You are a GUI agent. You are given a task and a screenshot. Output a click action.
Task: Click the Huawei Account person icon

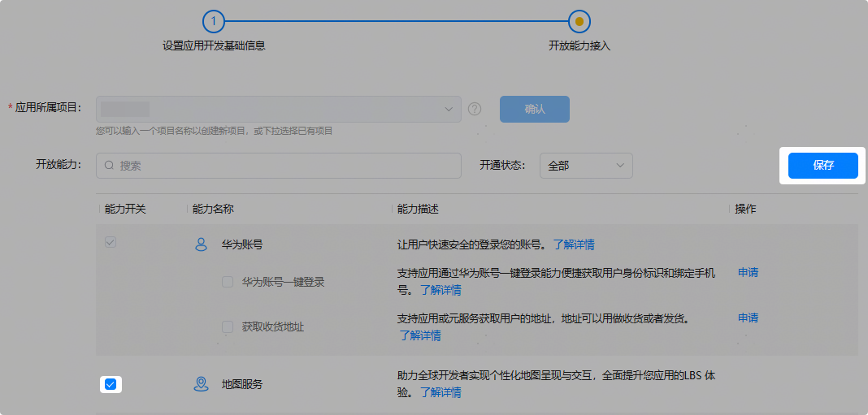click(202, 244)
